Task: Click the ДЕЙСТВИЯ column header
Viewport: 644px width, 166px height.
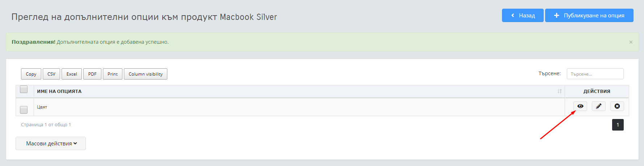Action: (x=597, y=91)
